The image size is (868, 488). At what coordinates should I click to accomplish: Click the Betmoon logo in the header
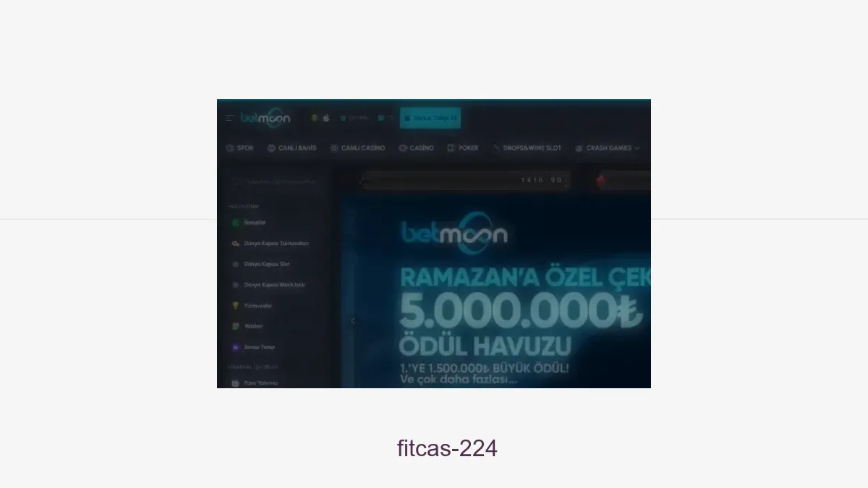[265, 119]
